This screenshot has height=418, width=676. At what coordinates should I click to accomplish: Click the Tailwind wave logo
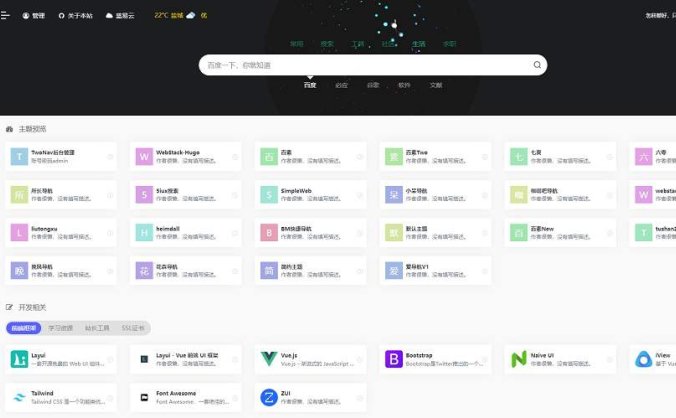[x=19, y=397]
